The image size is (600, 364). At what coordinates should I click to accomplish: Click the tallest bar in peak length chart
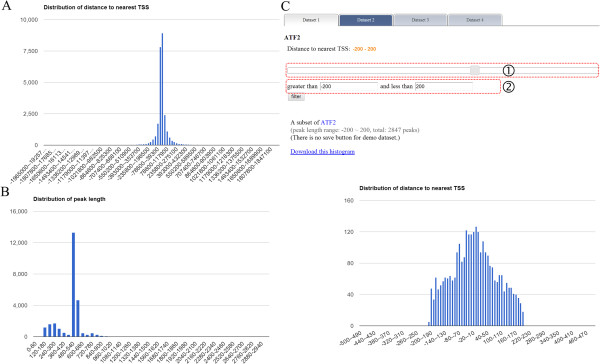pos(73,284)
